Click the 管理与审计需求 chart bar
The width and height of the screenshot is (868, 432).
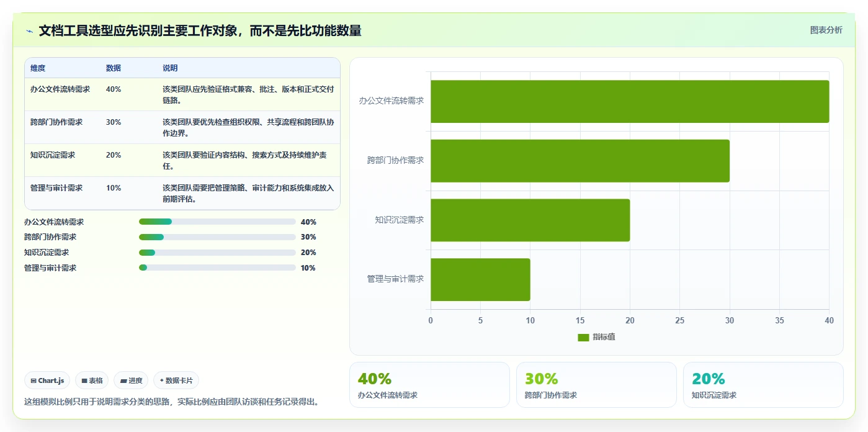[480, 279]
